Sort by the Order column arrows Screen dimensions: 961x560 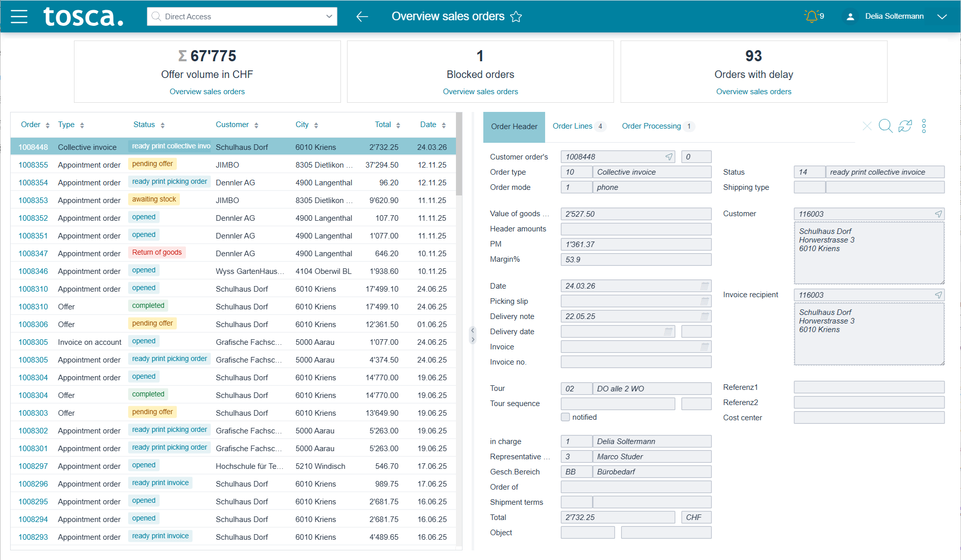point(48,125)
